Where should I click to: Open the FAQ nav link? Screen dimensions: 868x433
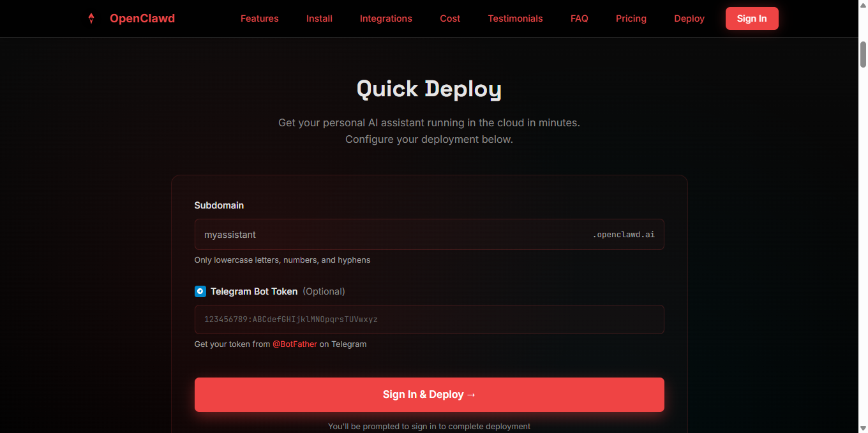579,18
